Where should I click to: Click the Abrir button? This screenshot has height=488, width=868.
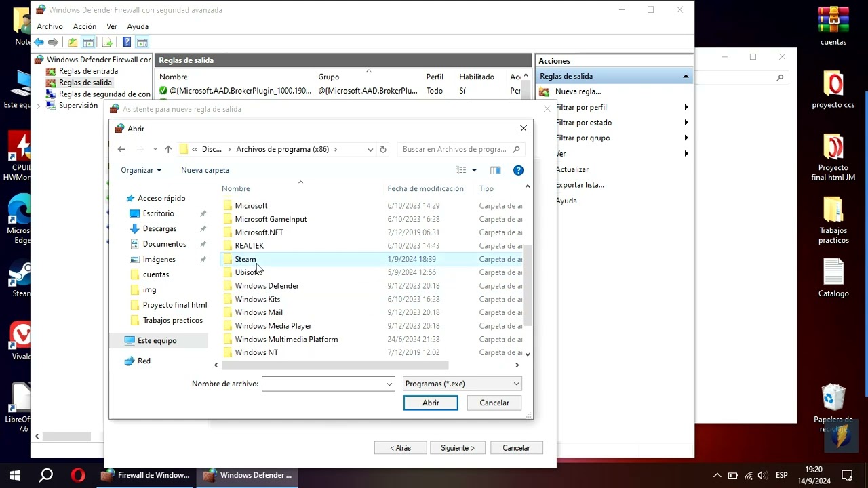431,403
